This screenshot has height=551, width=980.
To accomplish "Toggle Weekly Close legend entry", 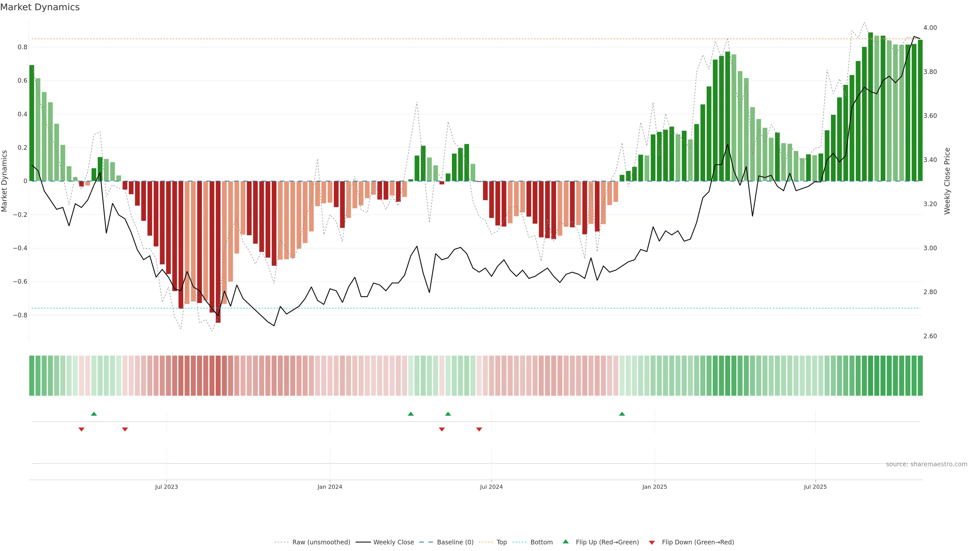I will pyautogui.click(x=393, y=542).
